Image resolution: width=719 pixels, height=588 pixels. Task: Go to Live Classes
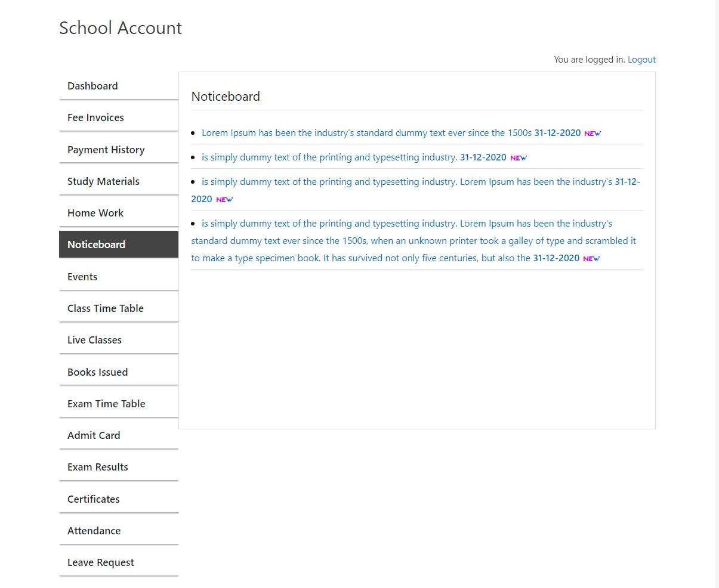pos(94,340)
